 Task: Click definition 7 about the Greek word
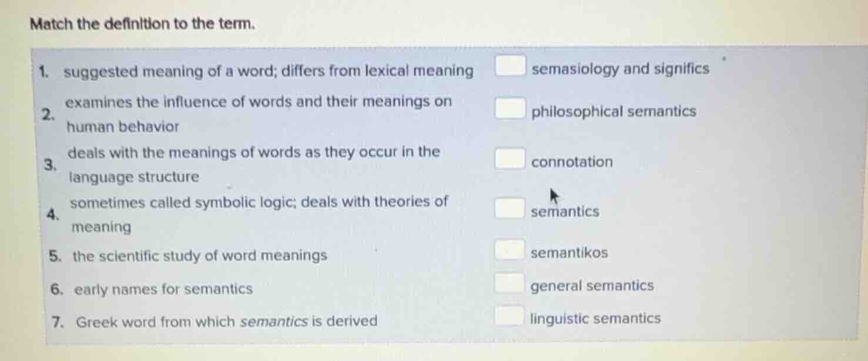point(226,322)
